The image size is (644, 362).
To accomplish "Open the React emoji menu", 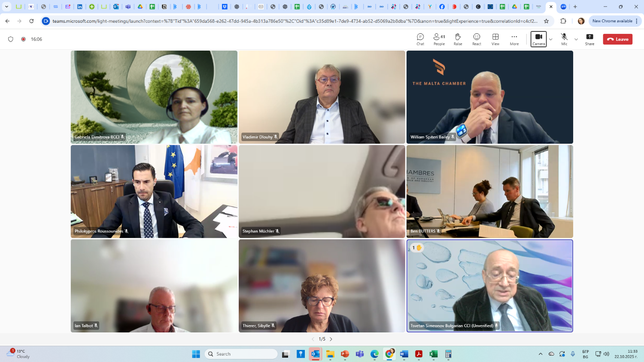I will point(477,39).
